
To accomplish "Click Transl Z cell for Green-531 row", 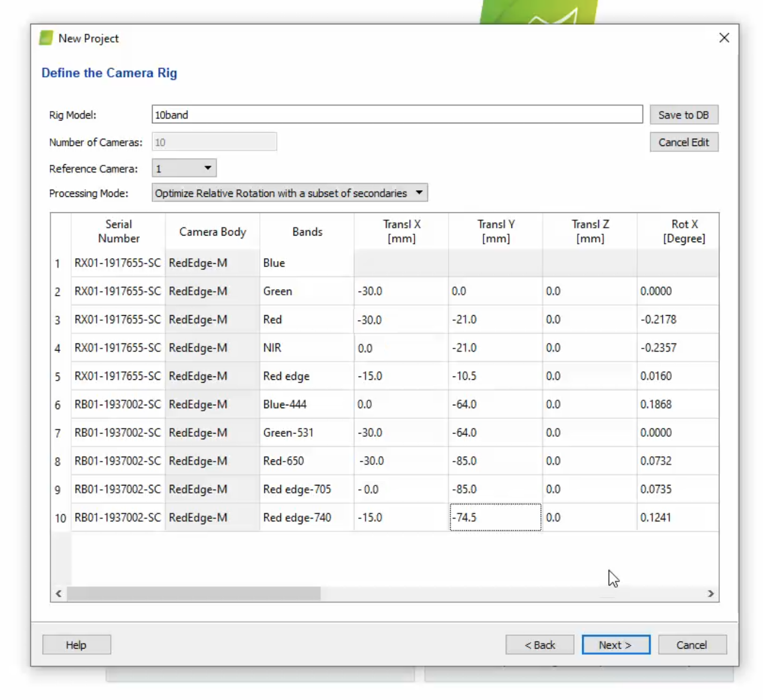I will tap(590, 432).
